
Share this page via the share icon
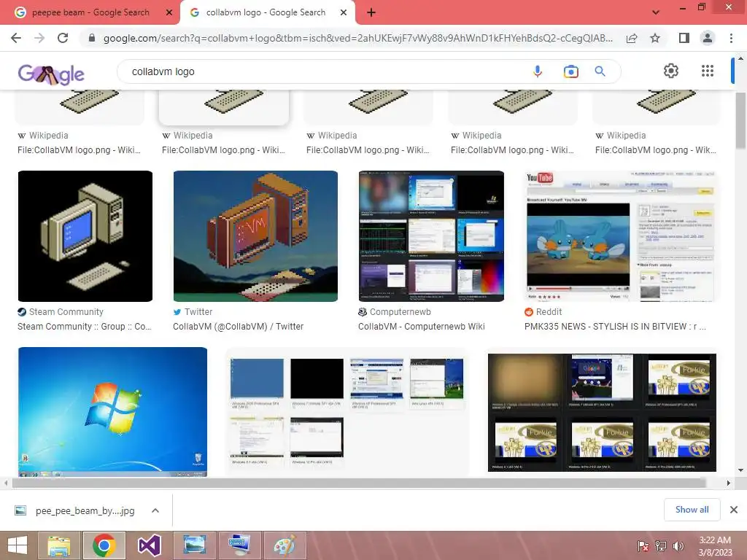point(632,38)
